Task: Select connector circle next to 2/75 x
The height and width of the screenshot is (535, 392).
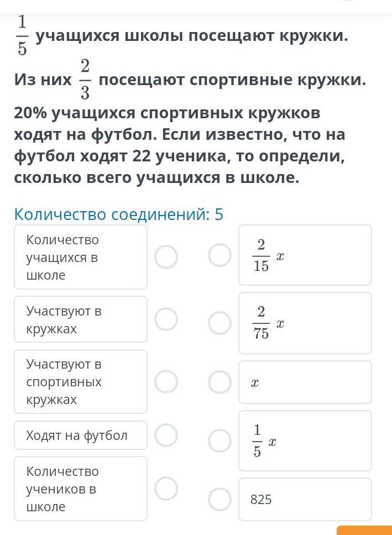Action: [x=220, y=323]
